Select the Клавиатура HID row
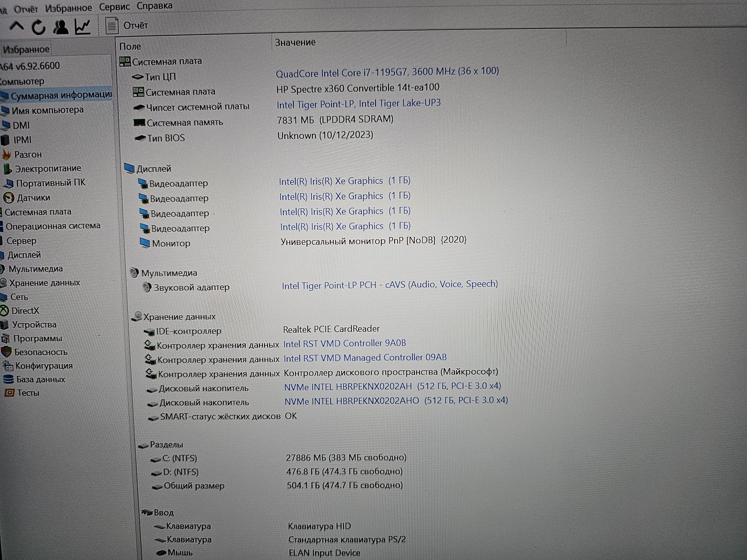This screenshot has height=560, width=747. pos(252,526)
